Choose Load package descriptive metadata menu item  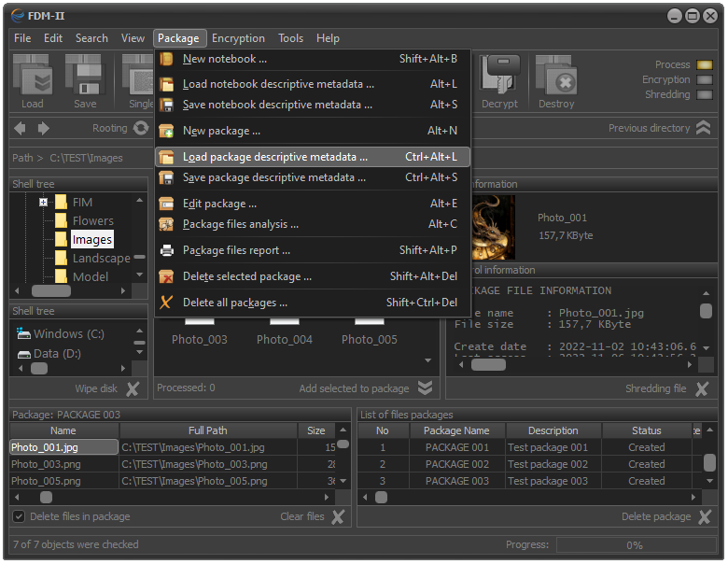[313, 157]
